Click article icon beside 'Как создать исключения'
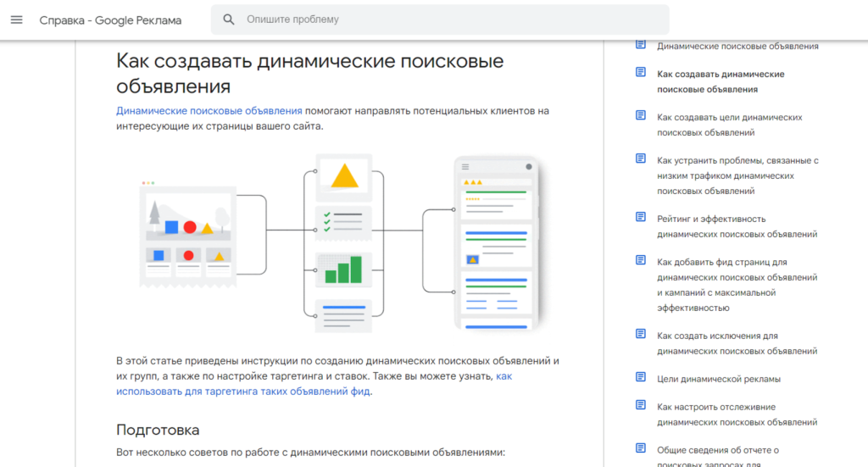 [641, 334]
